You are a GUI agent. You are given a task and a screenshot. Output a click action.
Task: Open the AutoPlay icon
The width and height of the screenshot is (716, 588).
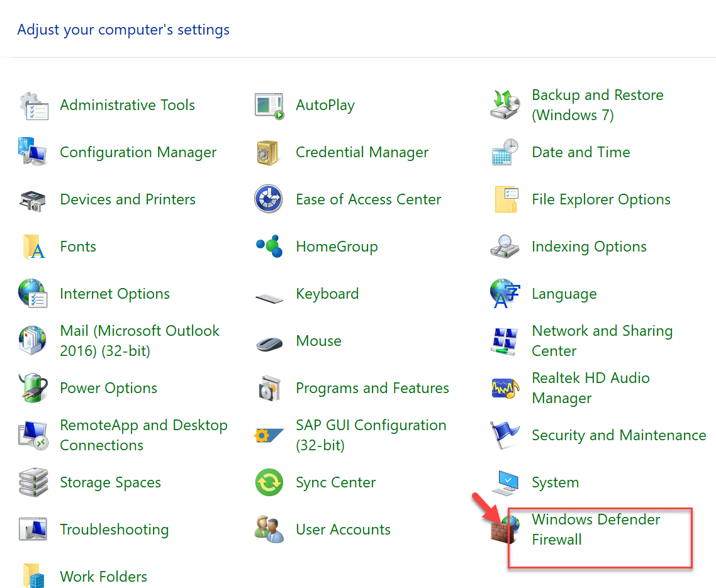point(269,106)
